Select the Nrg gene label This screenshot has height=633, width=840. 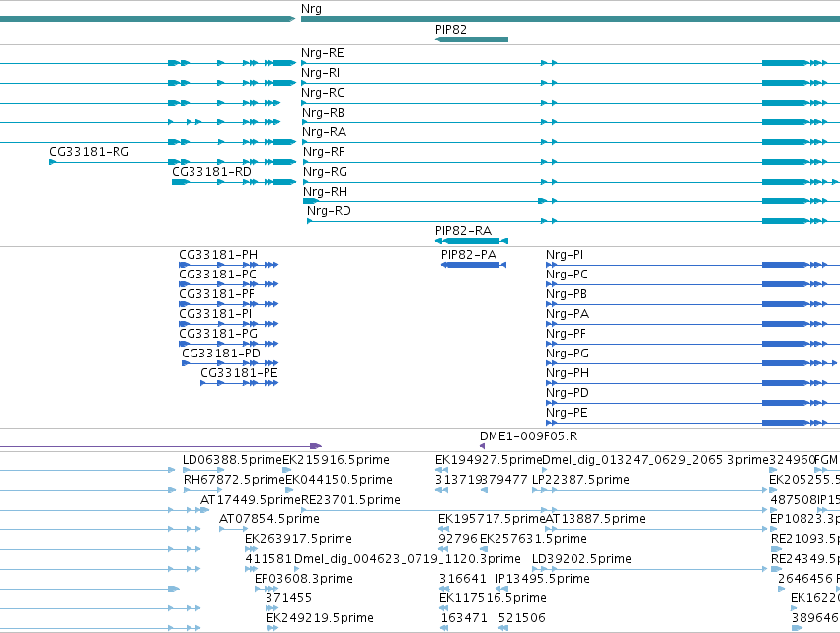tap(311, 9)
